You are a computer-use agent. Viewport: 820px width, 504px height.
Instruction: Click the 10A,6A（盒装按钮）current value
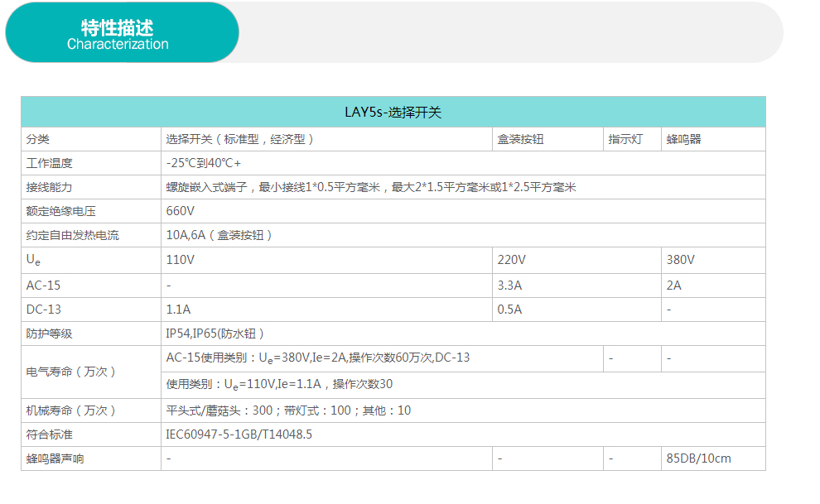pyautogui.click(x=219, y=235)
